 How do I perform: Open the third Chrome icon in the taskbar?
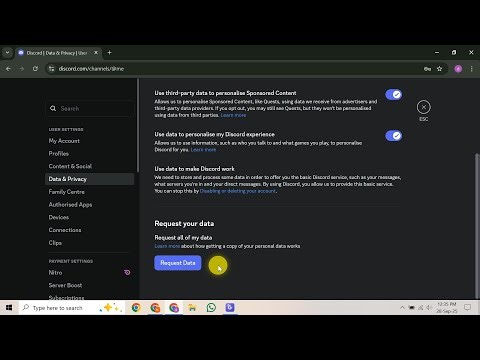(x=174, y=308)
